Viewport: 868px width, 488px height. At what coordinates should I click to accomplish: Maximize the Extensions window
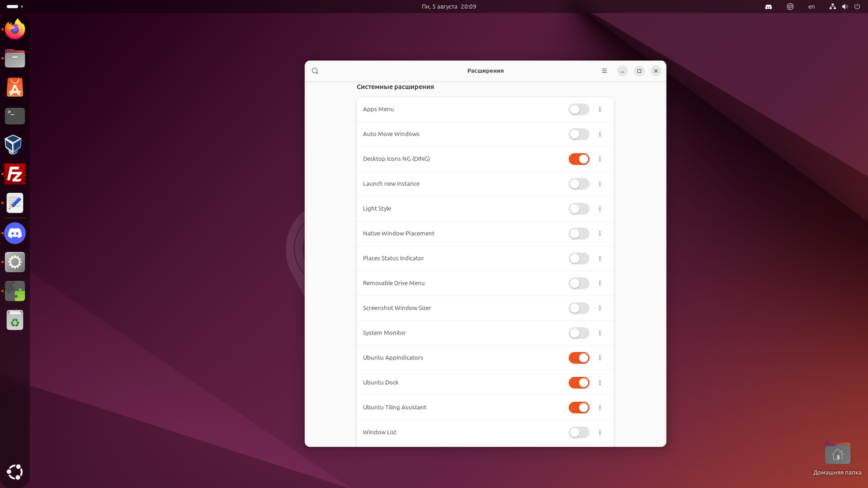click(639, 71)
